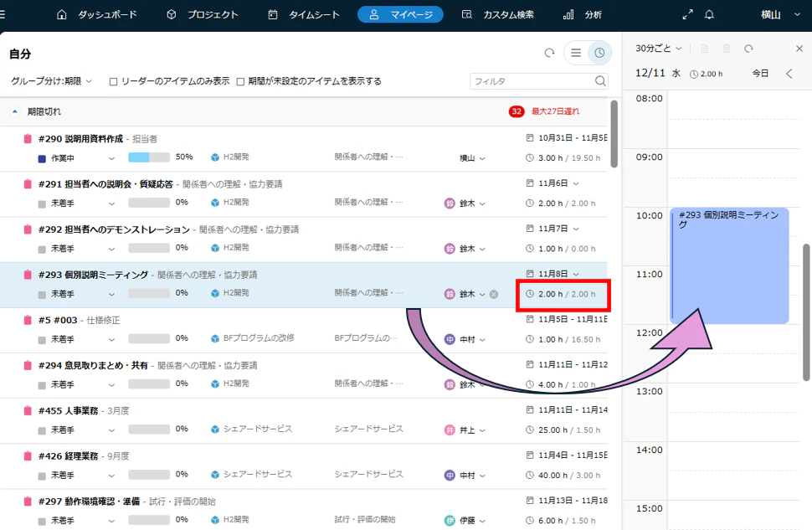Click the pink priority marker of #297
The height and width of the screenshot is (530, 812).
click(28, 502)
